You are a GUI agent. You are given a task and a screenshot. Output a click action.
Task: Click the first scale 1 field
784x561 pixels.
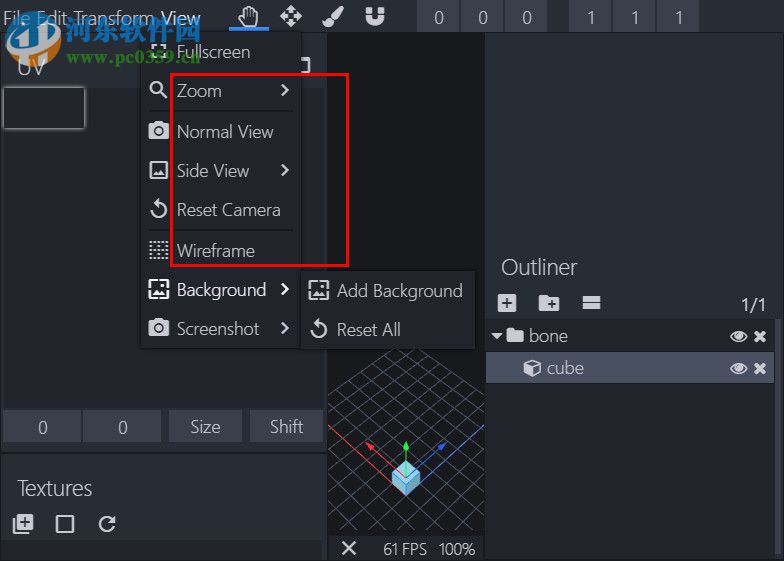coord(590,18)
